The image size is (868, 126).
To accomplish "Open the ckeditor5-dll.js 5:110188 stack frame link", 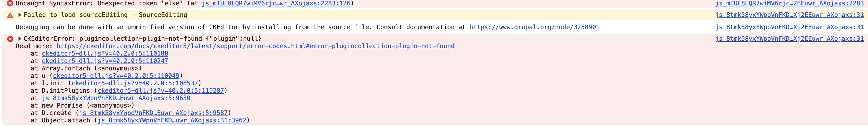I will pyautogui.click(x=105, y=53).
